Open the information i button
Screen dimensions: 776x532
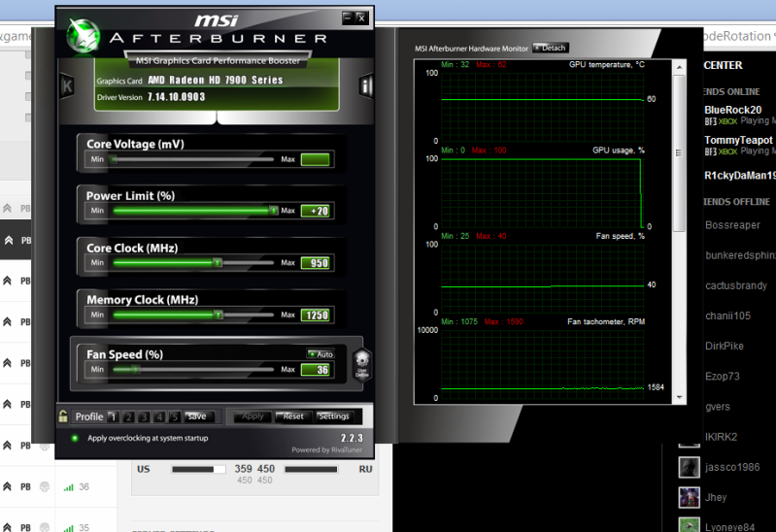click(367, 85)
